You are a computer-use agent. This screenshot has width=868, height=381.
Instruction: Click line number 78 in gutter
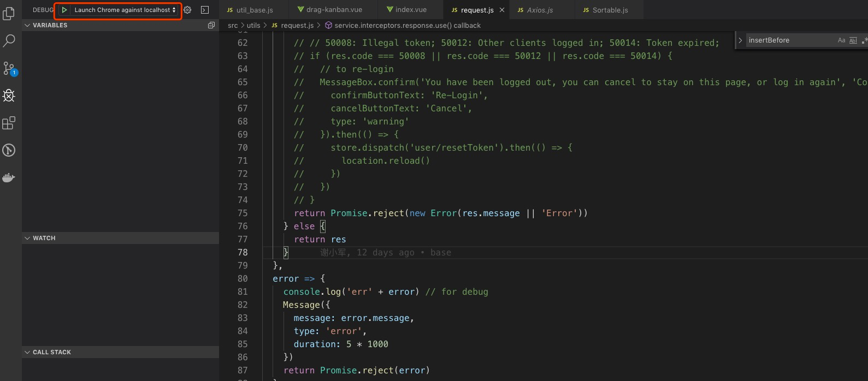coord(243,252)
